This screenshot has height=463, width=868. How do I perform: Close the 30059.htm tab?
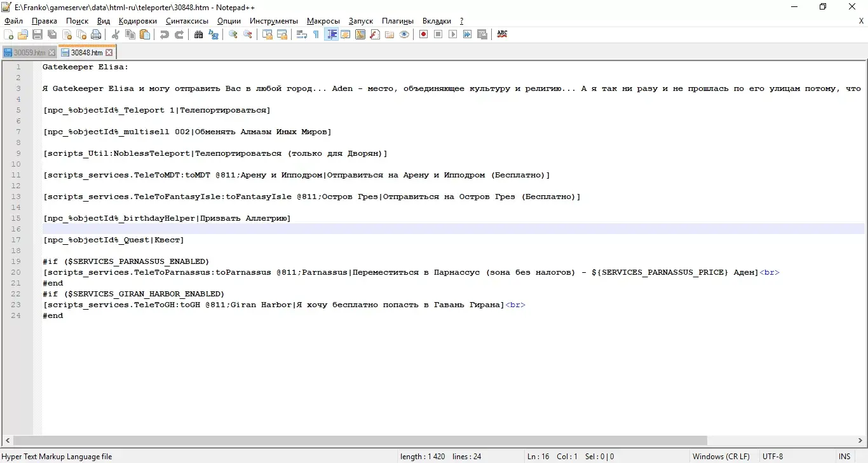51,53
